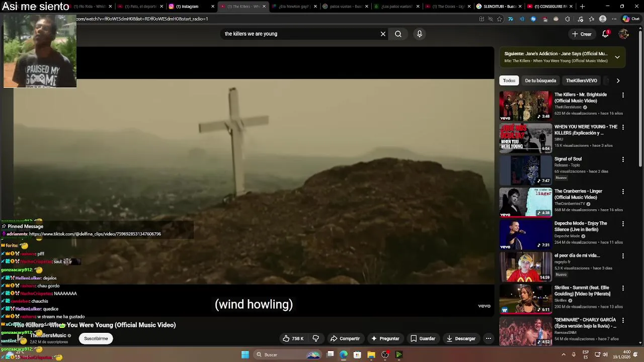The width and height of the screenshot is (644, 362).
Task: Open Microsoft Store from the taskbar
Action: point(357,354)
